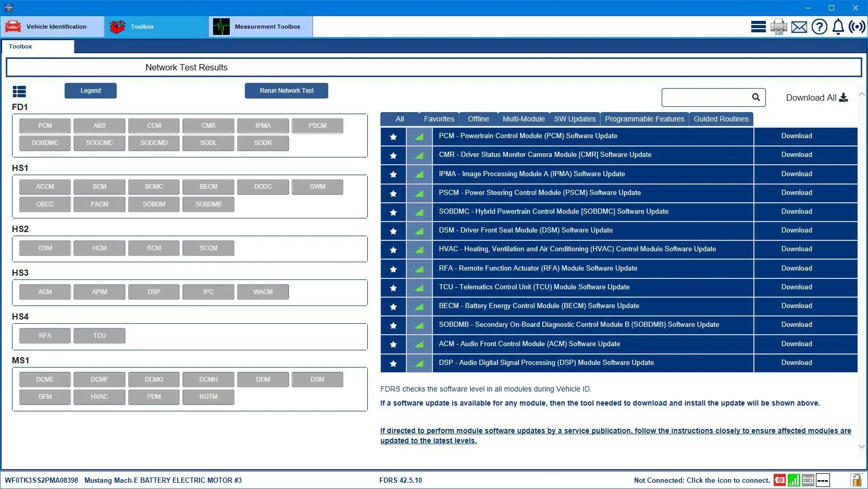Select the DSP Module Software Update row title
868x489 pixels.
point(546,363)
